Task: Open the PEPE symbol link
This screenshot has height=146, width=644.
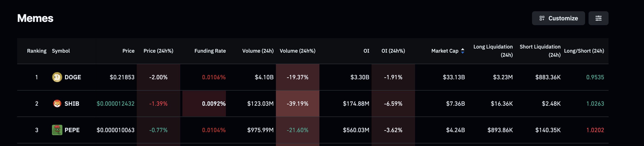Action: tap(72, 130)
